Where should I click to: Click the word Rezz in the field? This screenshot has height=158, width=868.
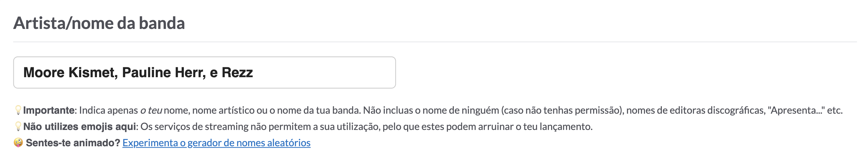[237, 72]
